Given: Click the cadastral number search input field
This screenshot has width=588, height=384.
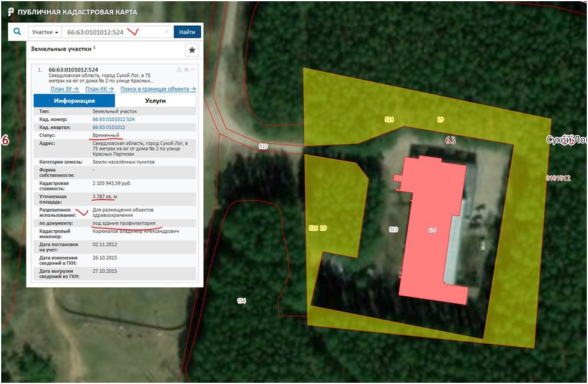Looking at the screenshot, I should (114, 32).
